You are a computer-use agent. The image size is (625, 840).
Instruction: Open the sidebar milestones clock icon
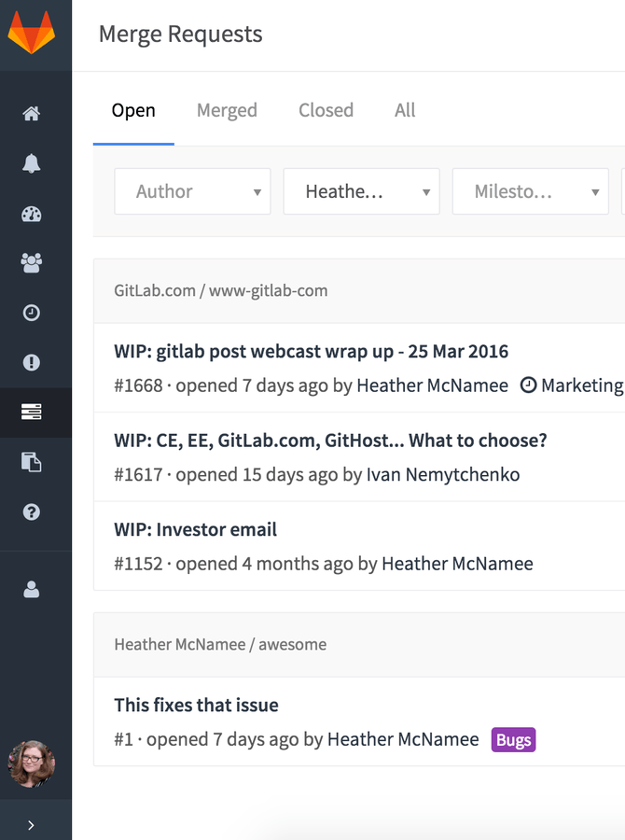pos(31,313)
